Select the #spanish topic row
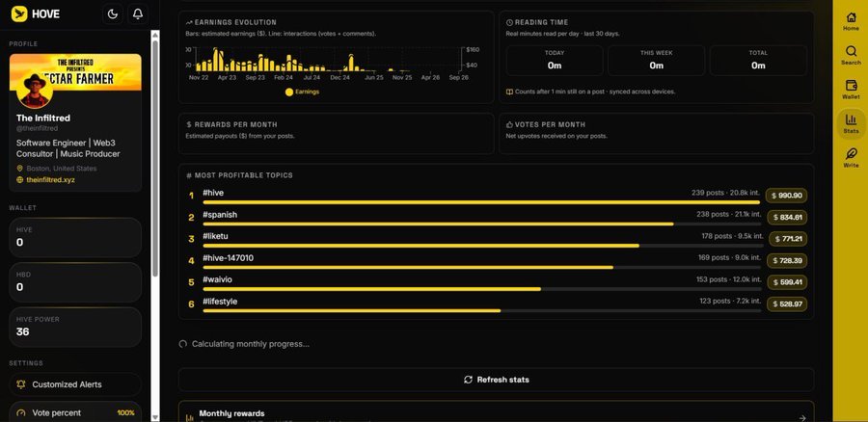Viewport: 868px width, 422px height. pyautogui.click(x=497, y=218)
